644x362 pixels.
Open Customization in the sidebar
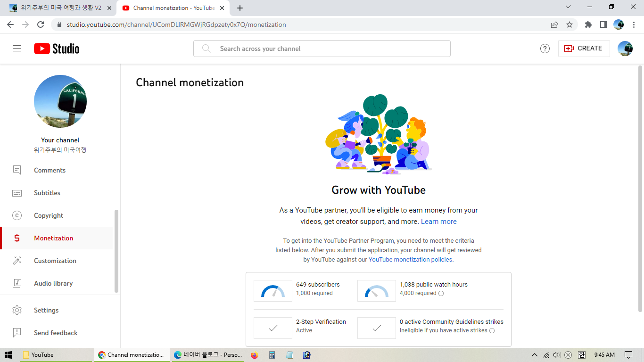click(57, 261)
